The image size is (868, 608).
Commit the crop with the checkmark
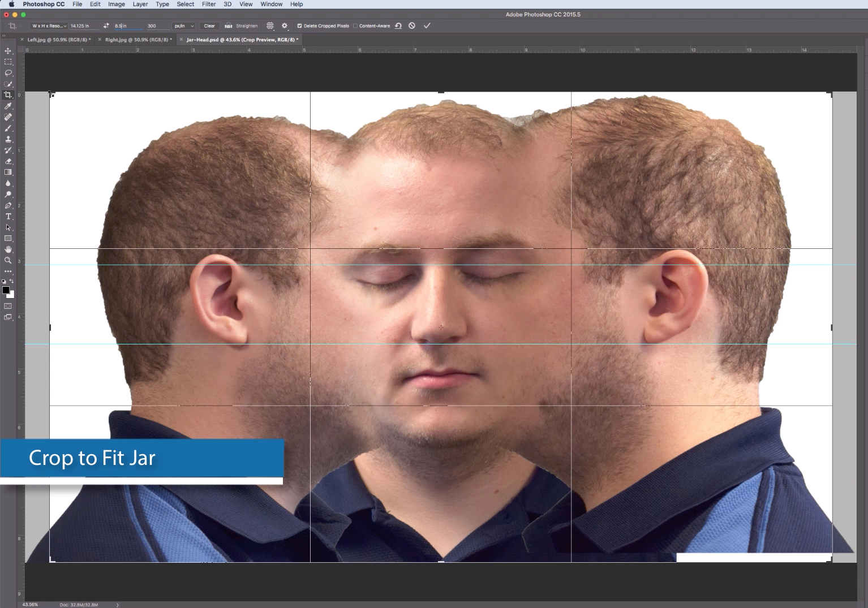(x=427, y=25)
